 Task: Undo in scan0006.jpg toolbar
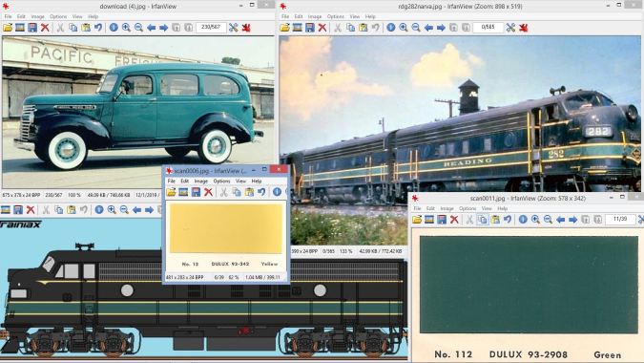pyautogui.click(x=261, y=192)
